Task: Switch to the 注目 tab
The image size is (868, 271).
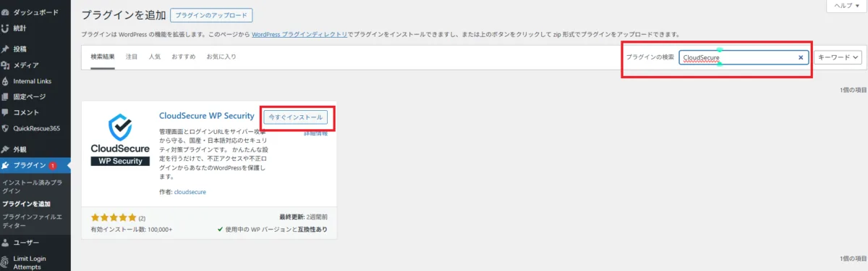Action: coord(132,57)
